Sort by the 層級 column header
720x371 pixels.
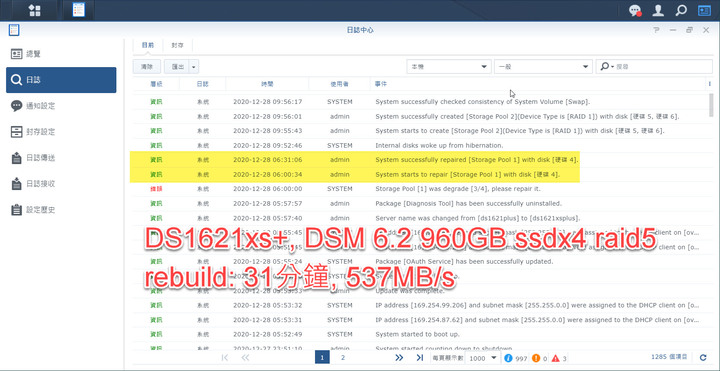point(156,84)
